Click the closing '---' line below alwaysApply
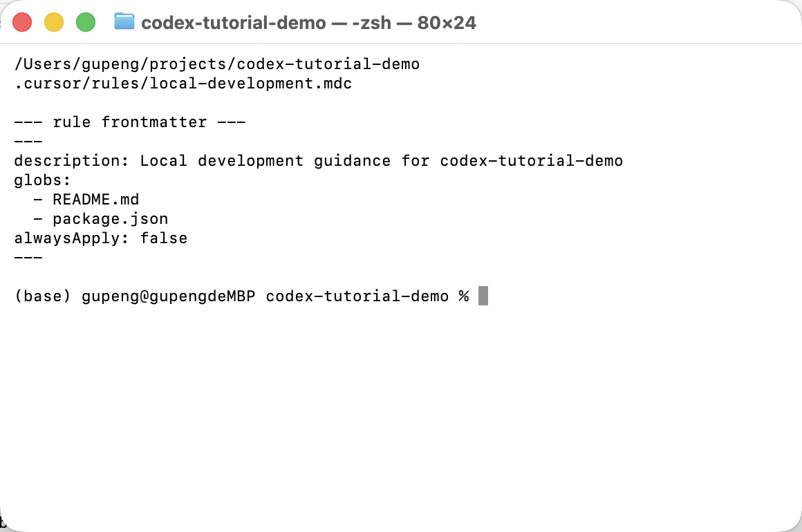The image size is (802, 532). (x=28, y=258)
